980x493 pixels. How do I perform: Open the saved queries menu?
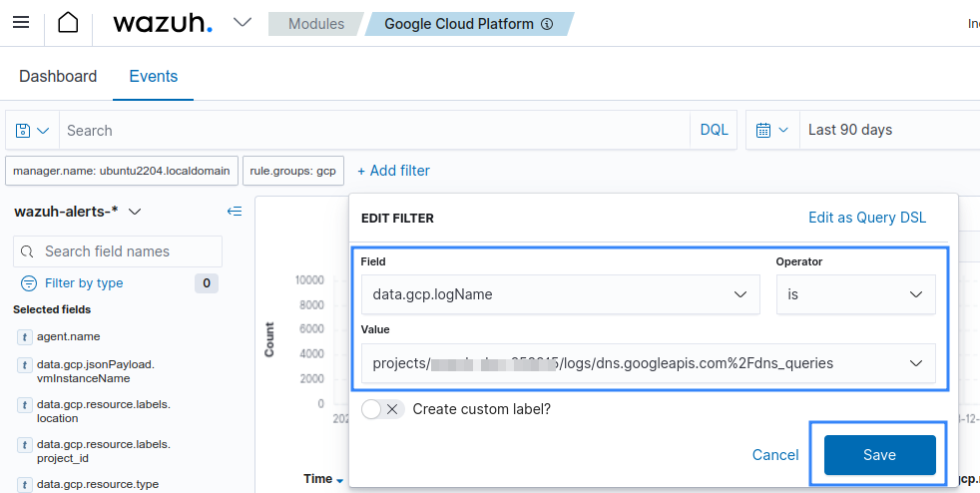tap(32, 131)
